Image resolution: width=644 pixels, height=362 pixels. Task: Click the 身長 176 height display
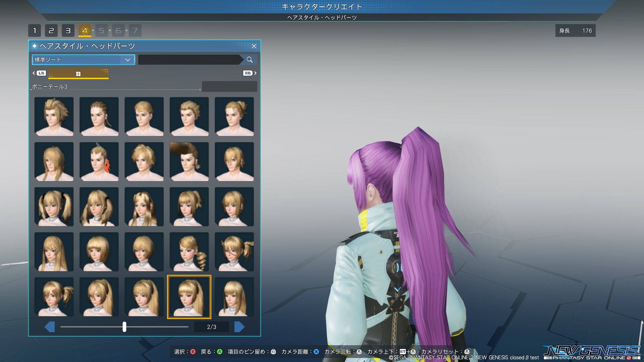coord(575,31)
